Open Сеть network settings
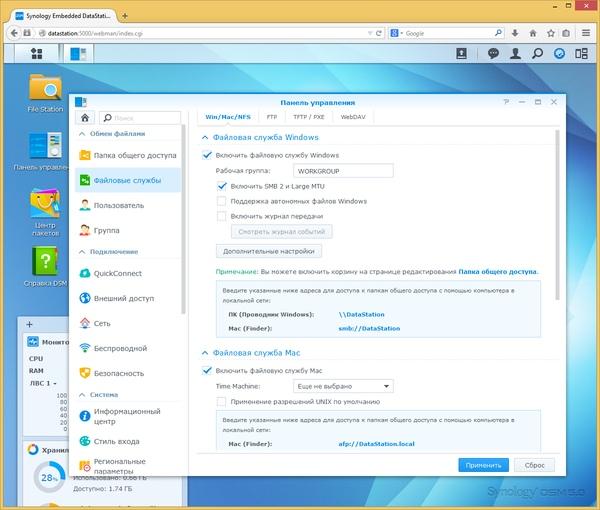 (128, 323)
